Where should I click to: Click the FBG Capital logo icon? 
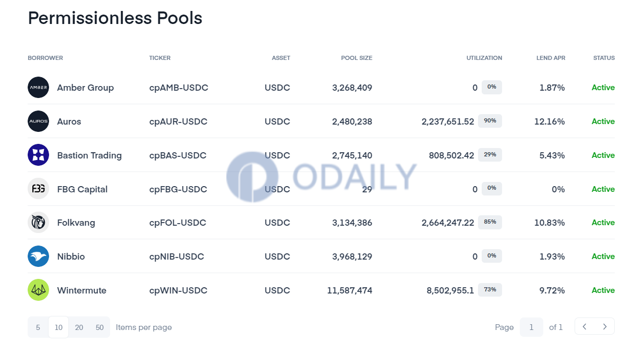pyautogui.click(x=38, y=189)
